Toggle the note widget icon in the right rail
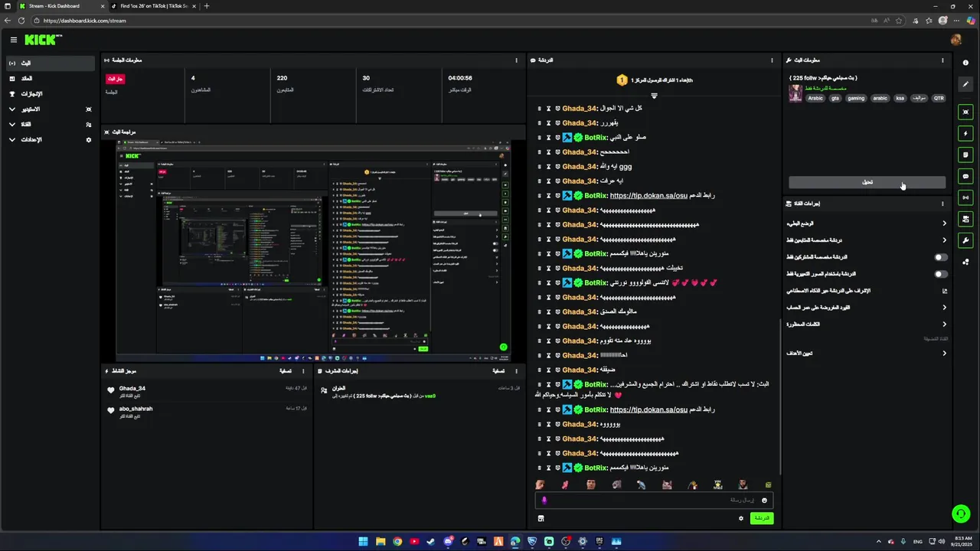 pyautogui.click(x=965, y=155)
